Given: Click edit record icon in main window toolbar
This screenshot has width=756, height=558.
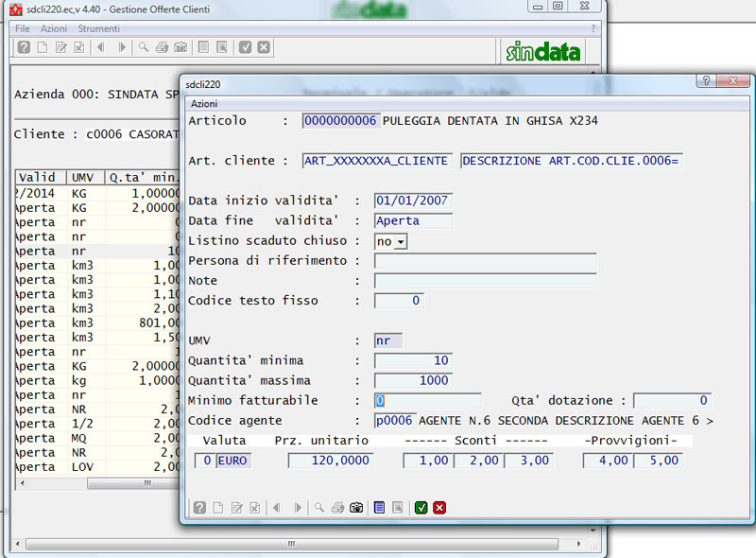Looking at the screenshot, I should click(x=61, y=47).
